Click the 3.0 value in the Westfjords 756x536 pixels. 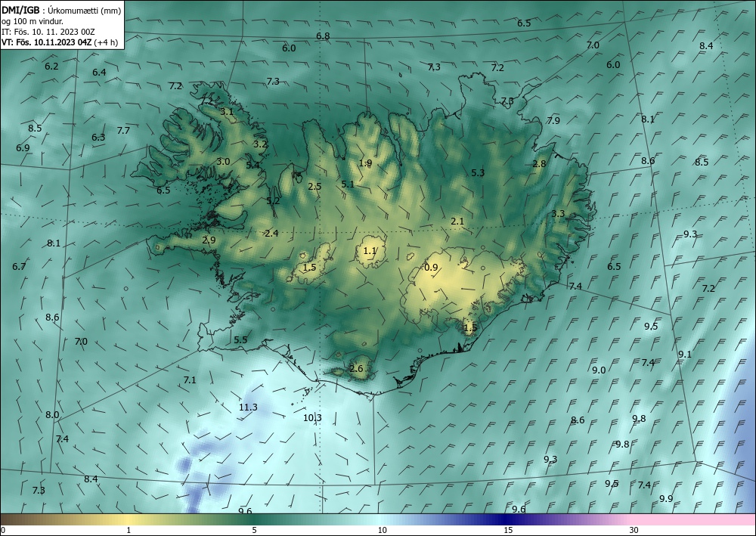(x=223, y=162)
